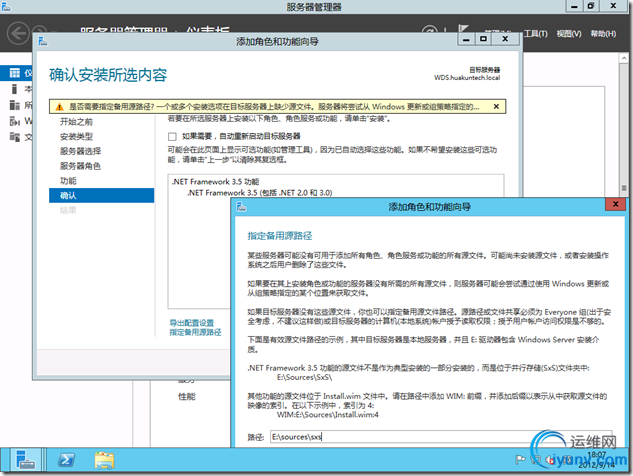Viewport: 633px width, 476px height.
Task: Open the 导出配置设置 link
Action: (x=192, y=323)
